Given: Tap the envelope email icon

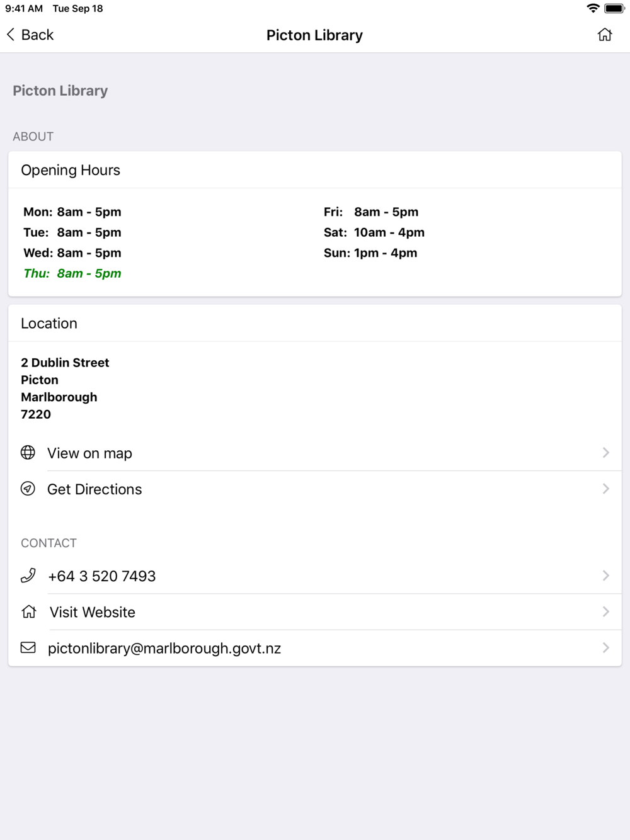Looking at the screenshot, I should (x=28, y=648).
